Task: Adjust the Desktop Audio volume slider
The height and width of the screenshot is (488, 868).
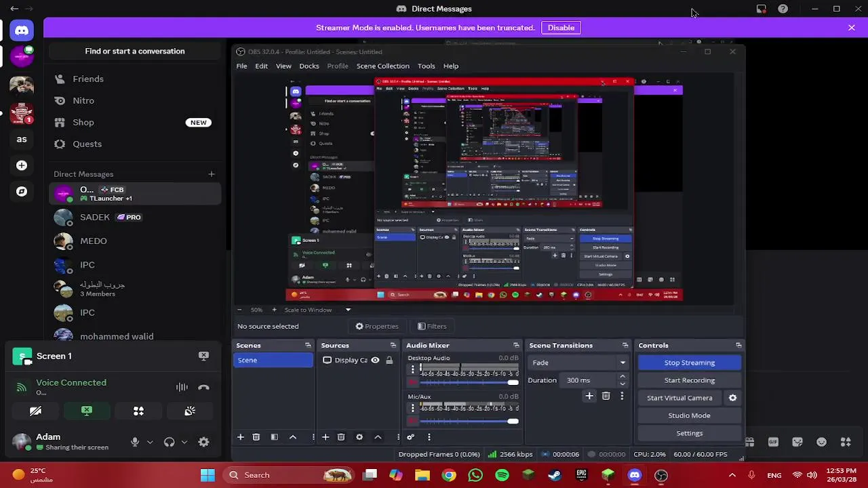Action: [x=469, y=383]
